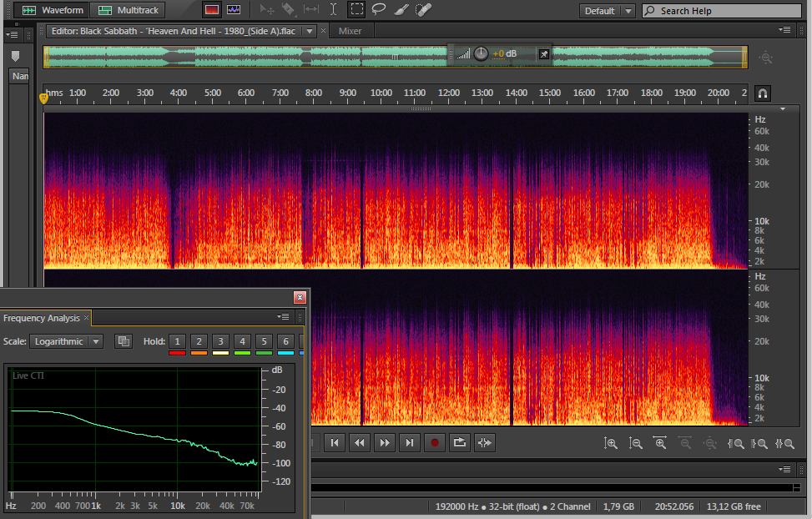
Task: Click the copy graph data button
Action: pyautogui.click(x=124, y=340)
